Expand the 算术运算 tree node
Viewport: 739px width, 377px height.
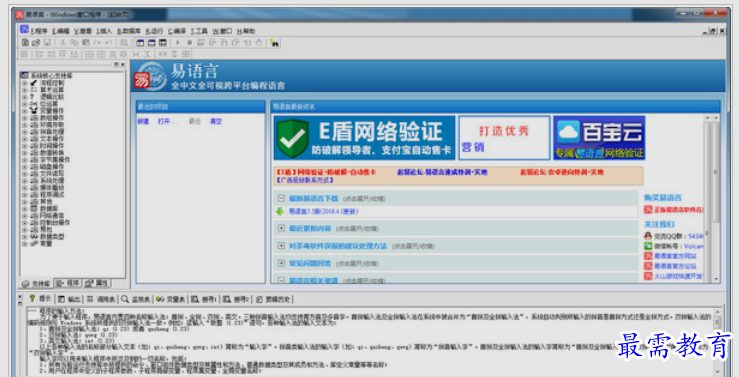coord(25,90)
